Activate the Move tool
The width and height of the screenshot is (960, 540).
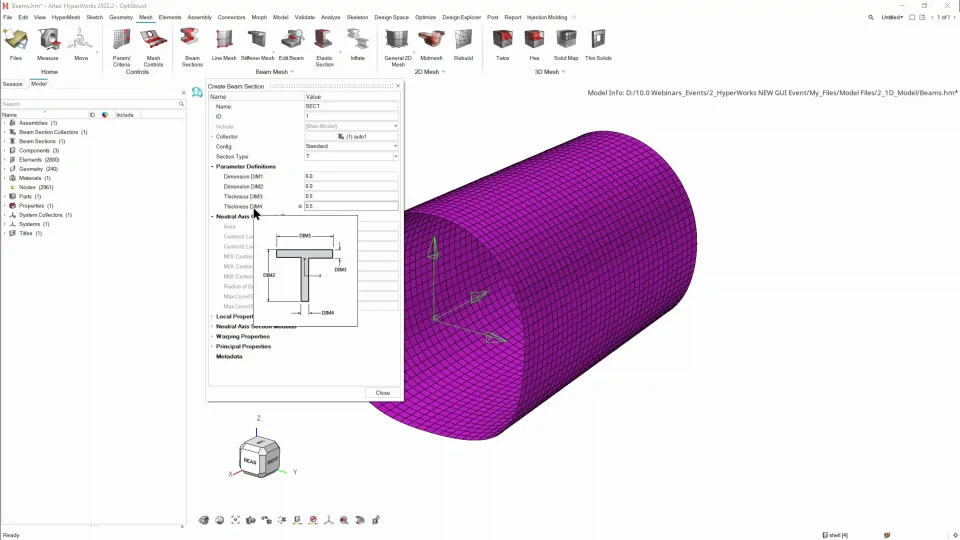point(80,40)
